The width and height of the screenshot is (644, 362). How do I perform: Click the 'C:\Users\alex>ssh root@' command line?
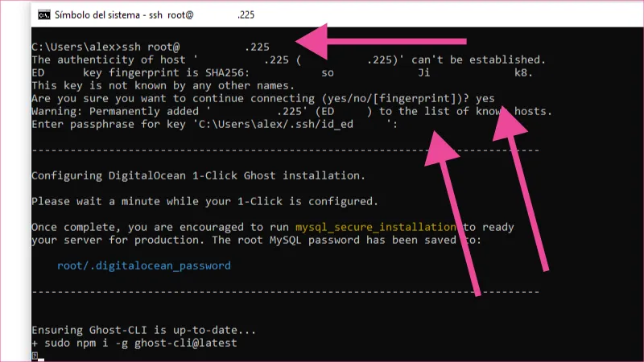pyautogui.click(x=151, y=47)
